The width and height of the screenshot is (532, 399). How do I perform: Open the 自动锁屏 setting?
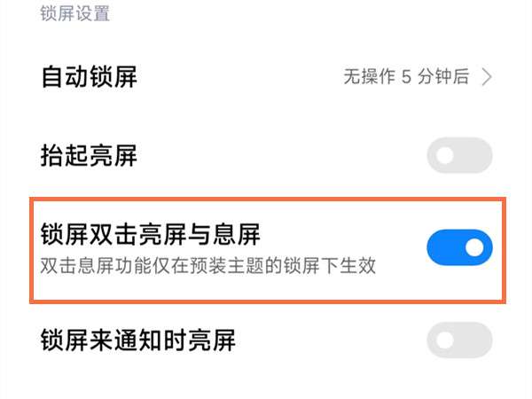pyautogui.click(x=89, y=77)
